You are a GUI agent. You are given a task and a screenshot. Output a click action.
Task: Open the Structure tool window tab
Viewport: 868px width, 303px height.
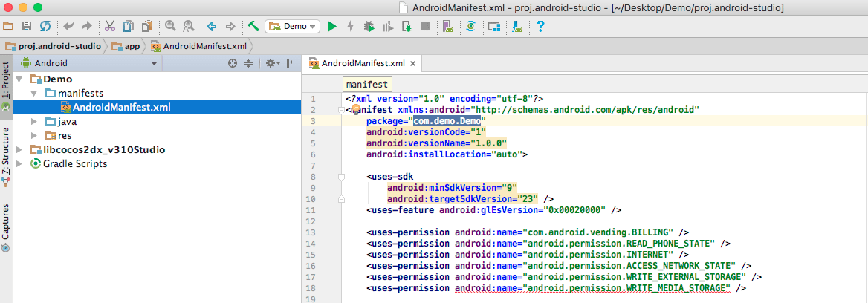pyautogui.click(x=6, y=154)
